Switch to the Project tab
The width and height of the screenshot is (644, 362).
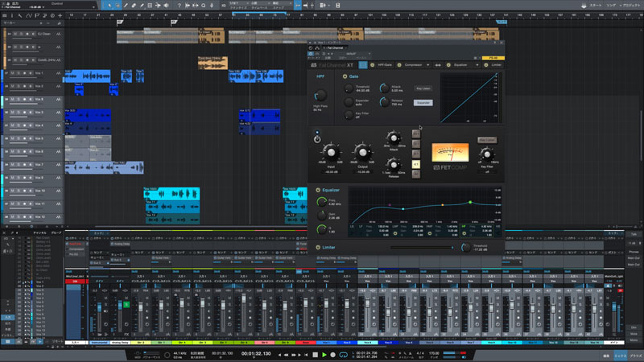click(632, 6)
